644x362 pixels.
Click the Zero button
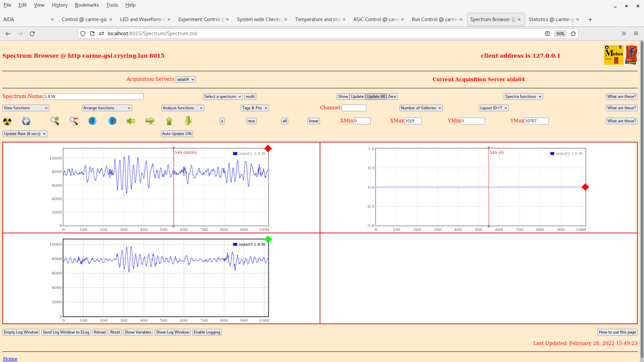[x=392, y=97]
